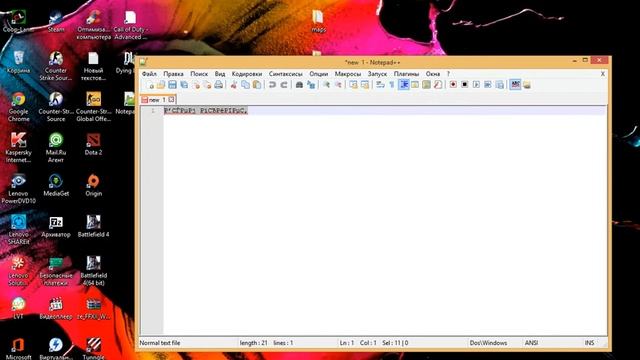Expand the Опции menu
The image size is (640, 360).
[x=318, y=74]
